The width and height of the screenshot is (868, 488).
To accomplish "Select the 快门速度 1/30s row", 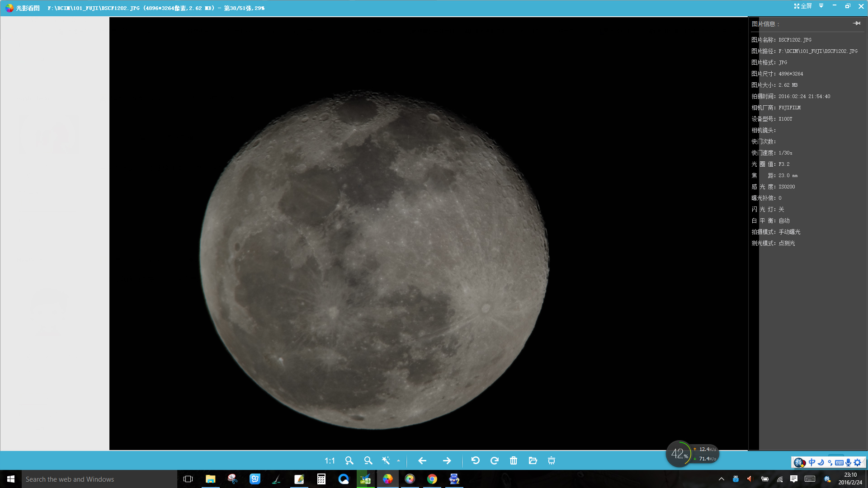I will pyautogui.click(x=772, y=153).
